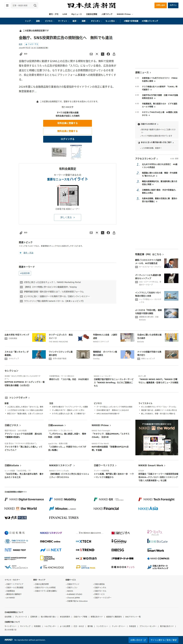Viewport: 183px width, 644px height.
Task: Open National Geographic logo link
Action: point(48,558)
